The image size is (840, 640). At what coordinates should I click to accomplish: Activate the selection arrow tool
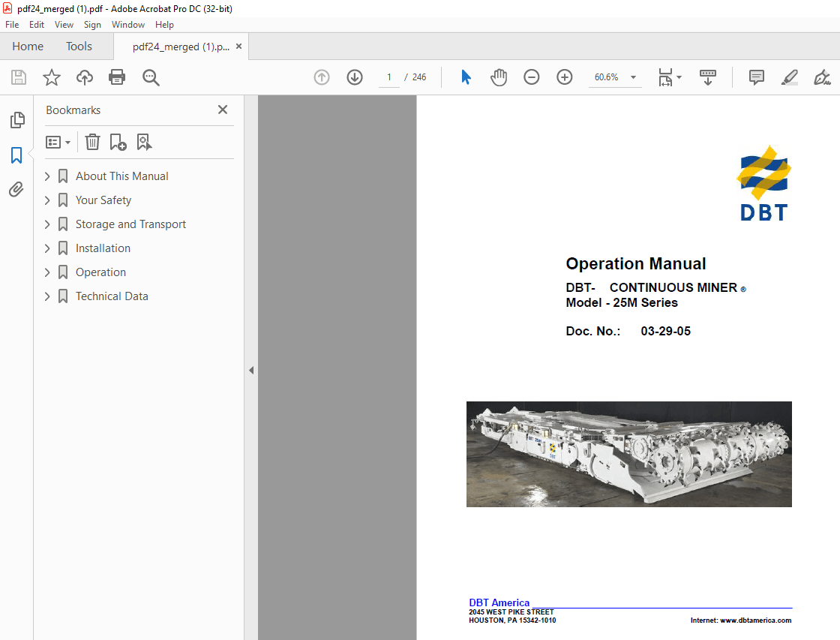(x=466, y=77)
